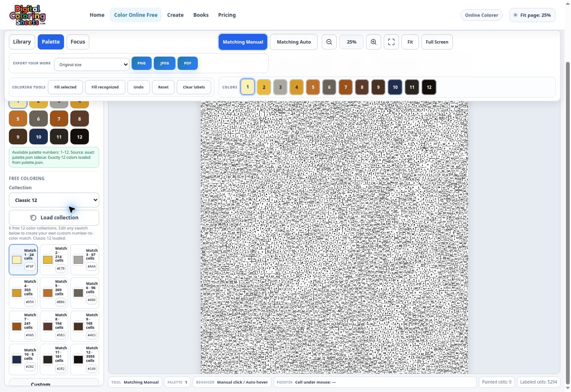Enable Matching Manual mode

(x=243, y=42)
